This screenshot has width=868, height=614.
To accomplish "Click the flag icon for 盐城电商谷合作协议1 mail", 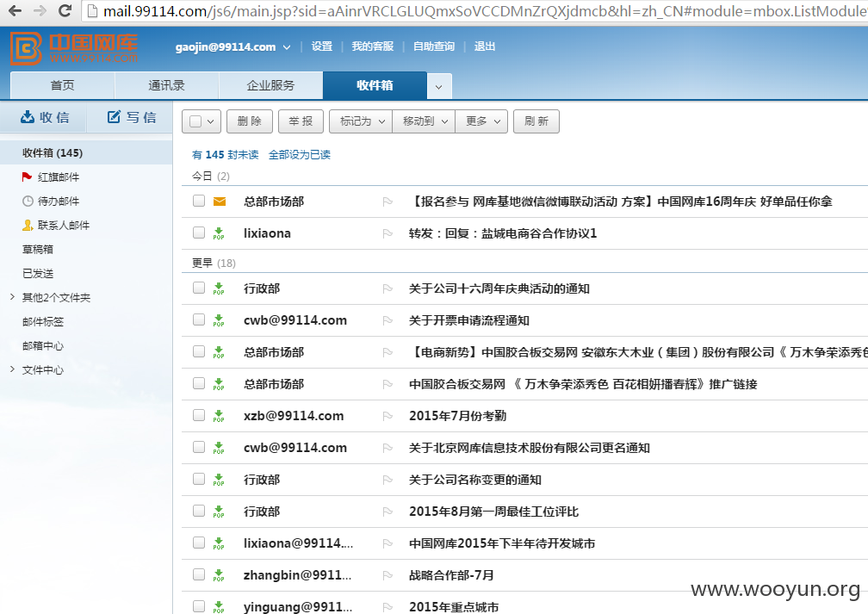I will point(387,233).
